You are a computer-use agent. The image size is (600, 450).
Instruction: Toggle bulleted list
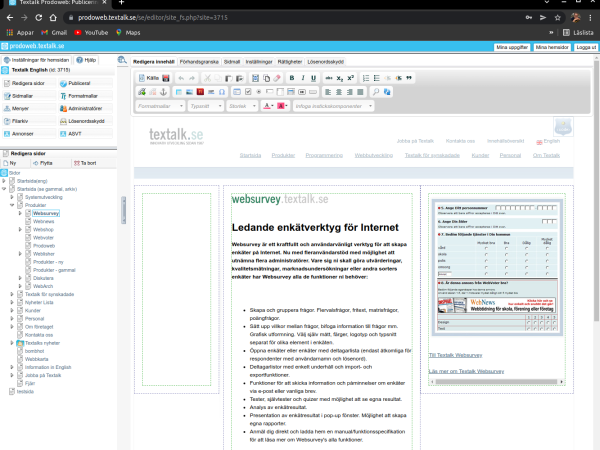377,78
